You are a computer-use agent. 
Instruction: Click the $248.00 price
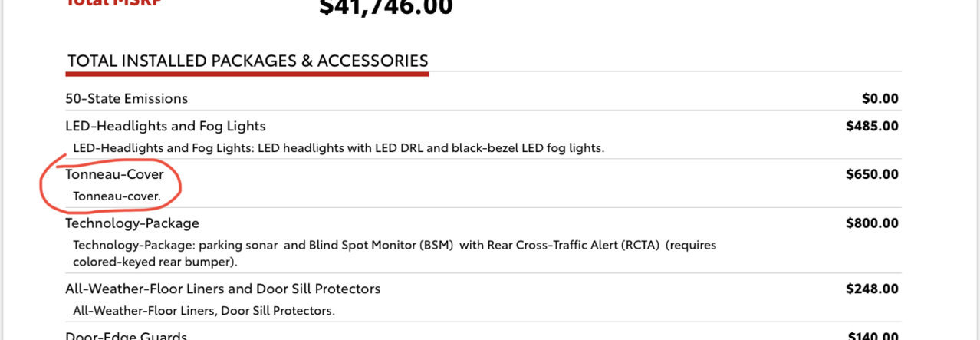tap(872, 289)
